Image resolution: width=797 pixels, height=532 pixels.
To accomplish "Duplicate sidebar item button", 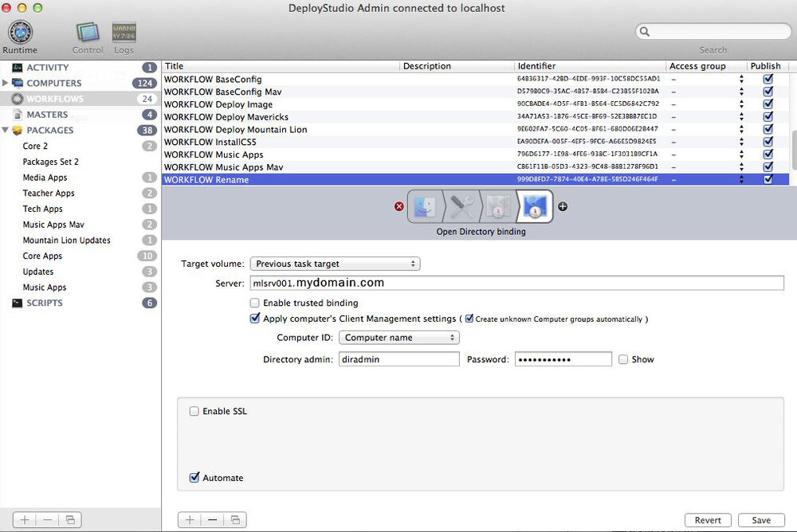I will click(70, 520).
